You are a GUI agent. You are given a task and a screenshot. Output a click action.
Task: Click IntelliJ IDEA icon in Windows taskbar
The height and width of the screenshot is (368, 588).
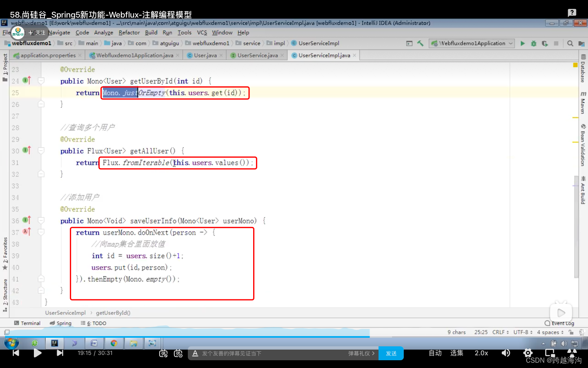(x=54, y=343)
